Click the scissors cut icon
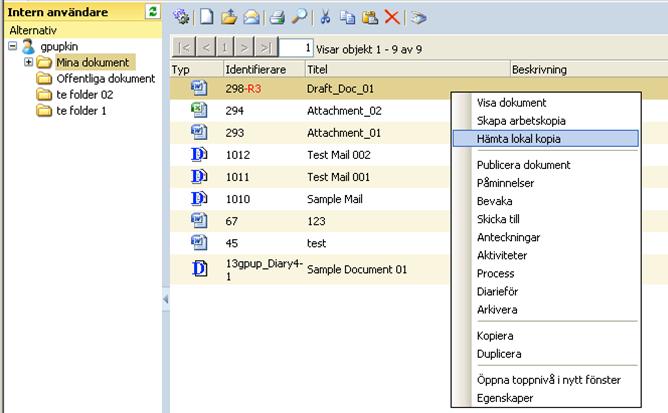This screenshot has height=413, width=668. click(325, 17)
